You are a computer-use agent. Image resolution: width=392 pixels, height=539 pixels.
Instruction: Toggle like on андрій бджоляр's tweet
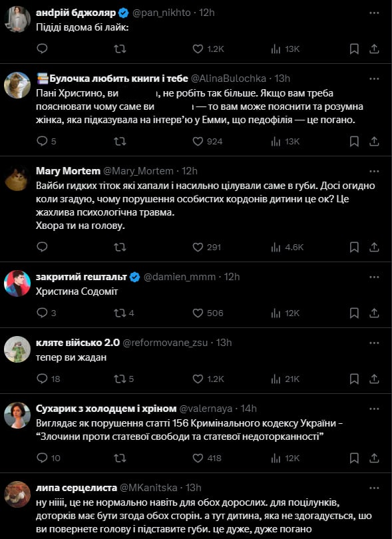tap(198, 48)
